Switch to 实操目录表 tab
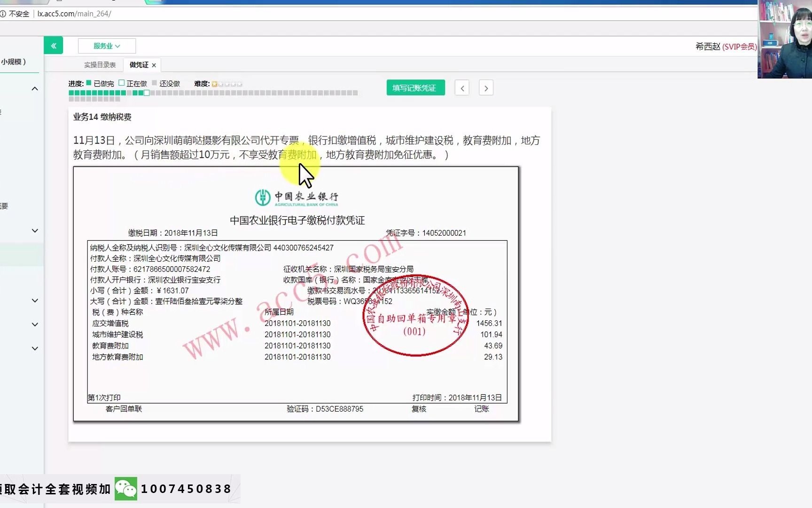The width and height of the screenshot is (812, 508). tap(100, 65)
